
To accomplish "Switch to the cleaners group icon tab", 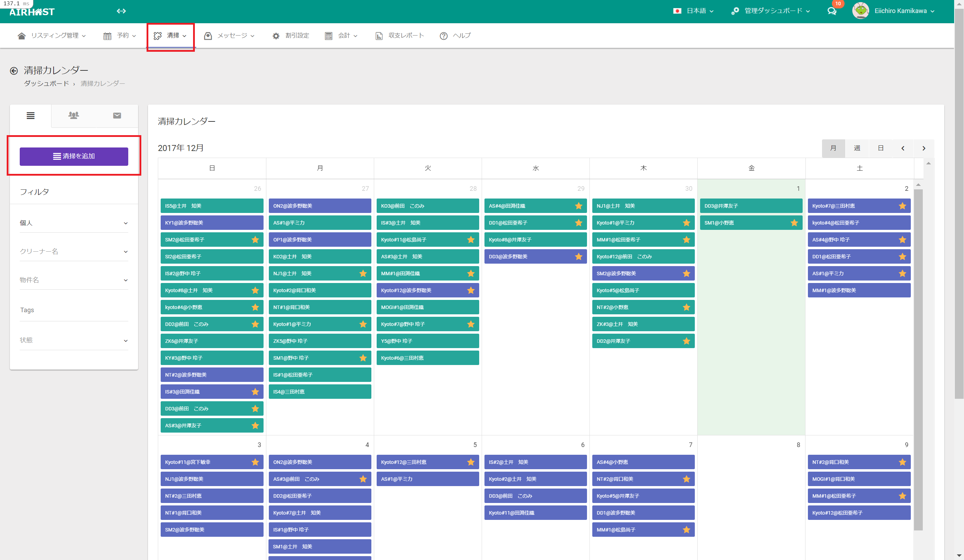I will 73,115.
